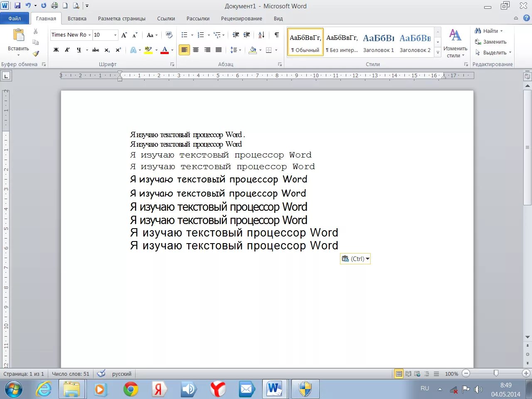532x399 pixels.
Task: Apply yellow text highlight color
Action: click(x=148, y=50)
